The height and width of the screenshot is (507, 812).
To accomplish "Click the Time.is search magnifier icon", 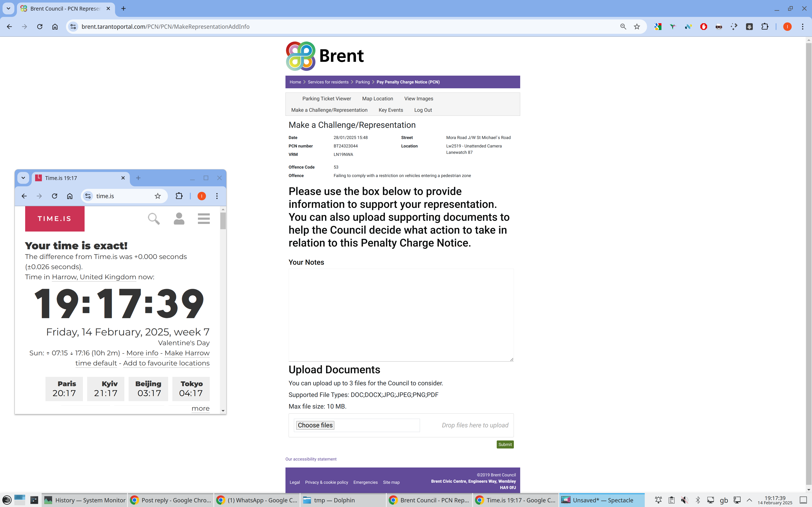I will pyautogui.click(x=154, y=219).
